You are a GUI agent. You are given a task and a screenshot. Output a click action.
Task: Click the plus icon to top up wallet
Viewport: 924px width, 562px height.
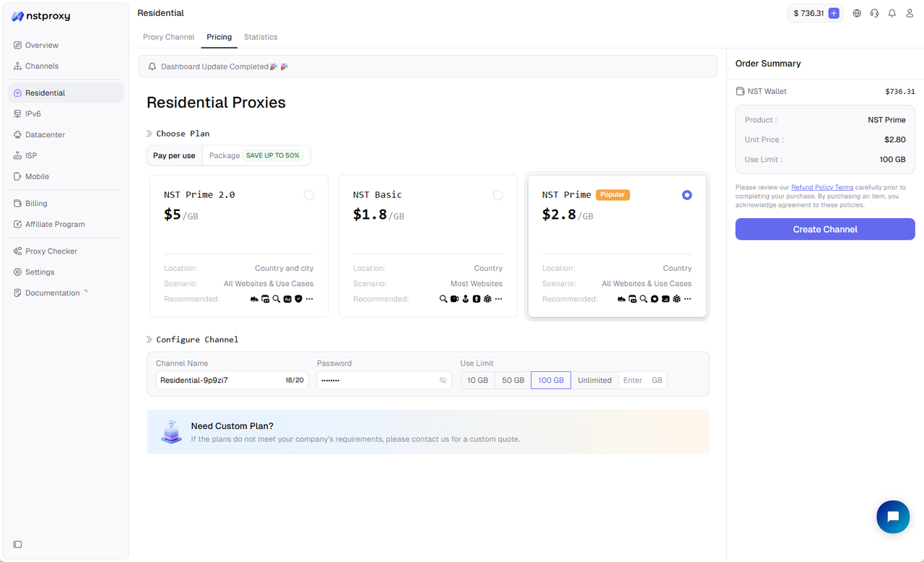[833, 13]
